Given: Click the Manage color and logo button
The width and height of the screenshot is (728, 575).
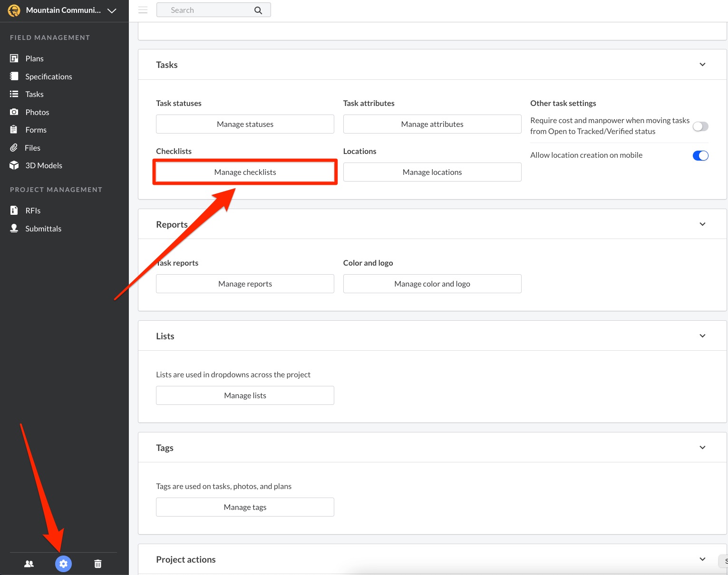Looking at the screenshot, I should click(x=432, y=284).
